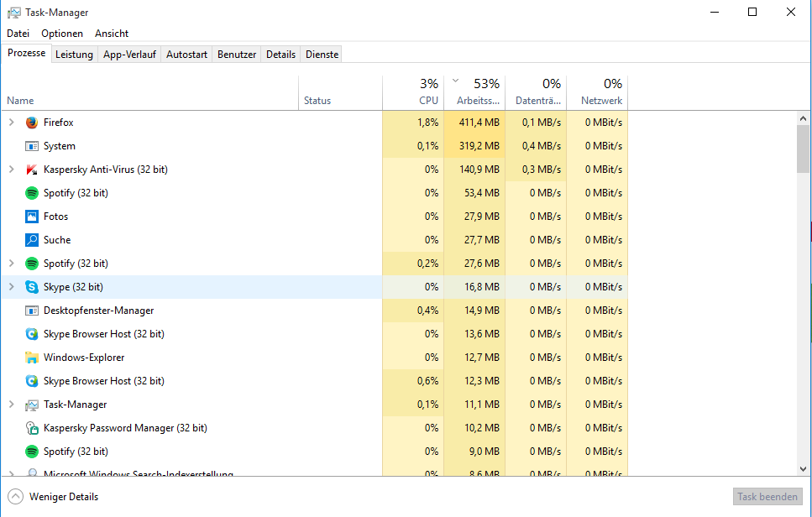
Task: Open the Datei menu
Action: (x=18, y=34)
